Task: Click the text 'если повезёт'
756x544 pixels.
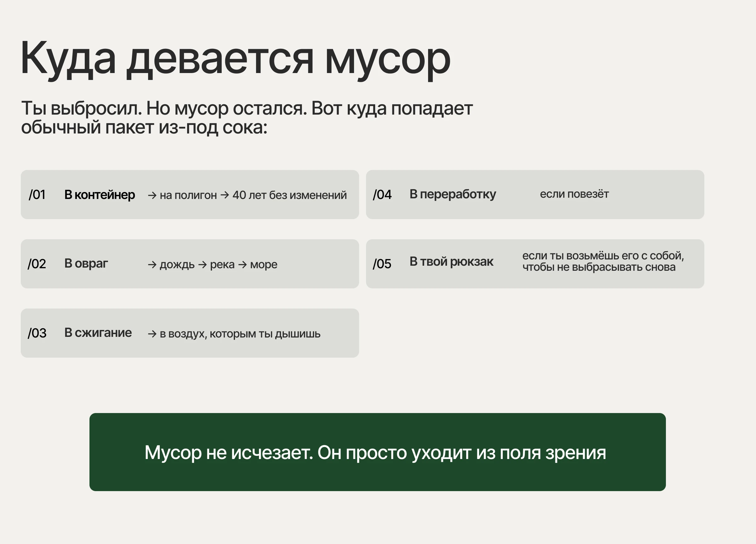Action: 574,194
